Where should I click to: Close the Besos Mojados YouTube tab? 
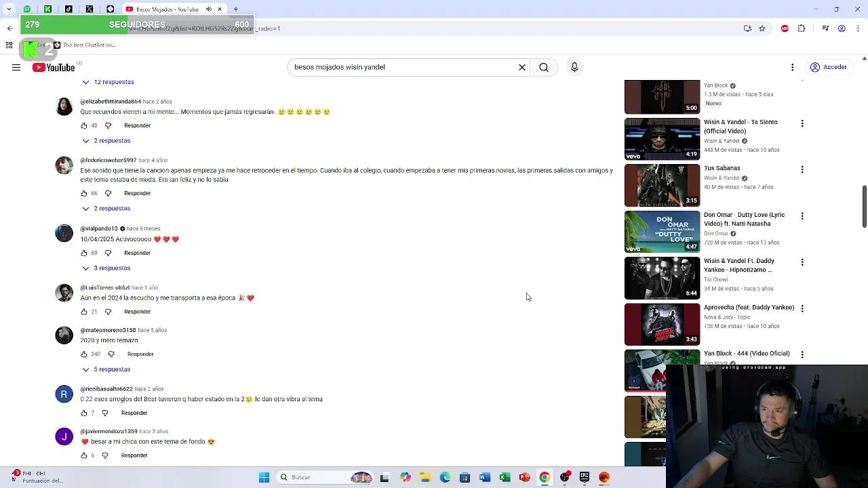coord(220,9)
